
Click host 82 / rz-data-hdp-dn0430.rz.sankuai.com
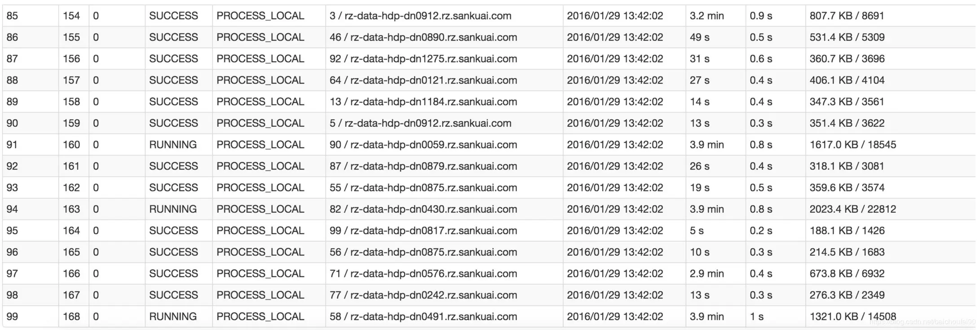(423, 209)
